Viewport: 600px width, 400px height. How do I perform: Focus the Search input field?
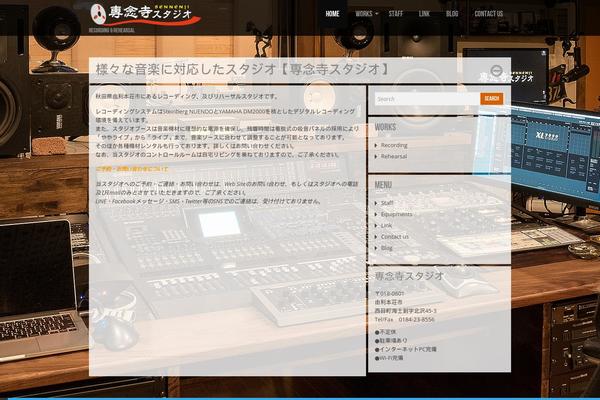pos(427,99)
